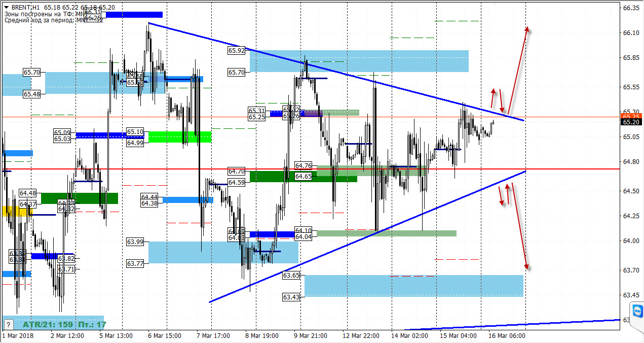Image resolution: width=644 pixels, height=343 pixels.
Task: Click 64.25 on the price scale
Action: [x=631, y=216]
